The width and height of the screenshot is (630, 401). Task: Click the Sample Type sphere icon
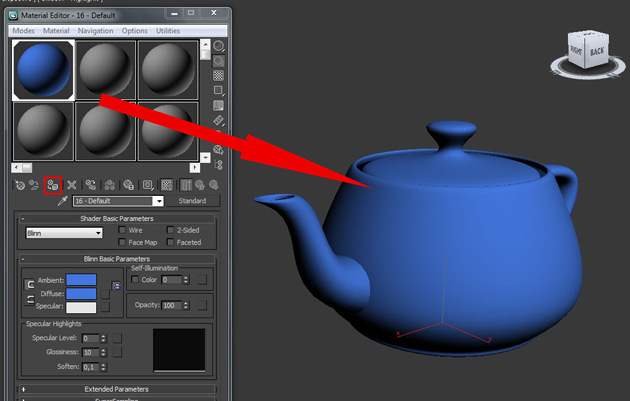click(x=218, y=46)
